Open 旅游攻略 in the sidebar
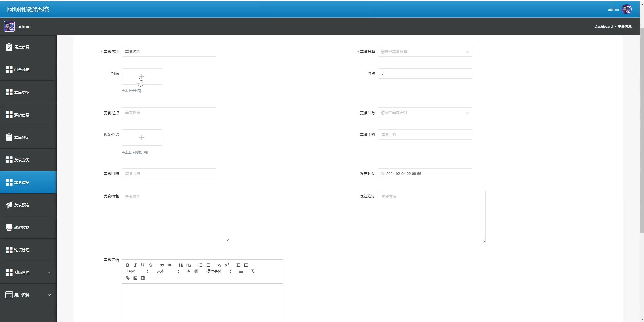Viewport: 644px width, 322px height. [28, 227]
